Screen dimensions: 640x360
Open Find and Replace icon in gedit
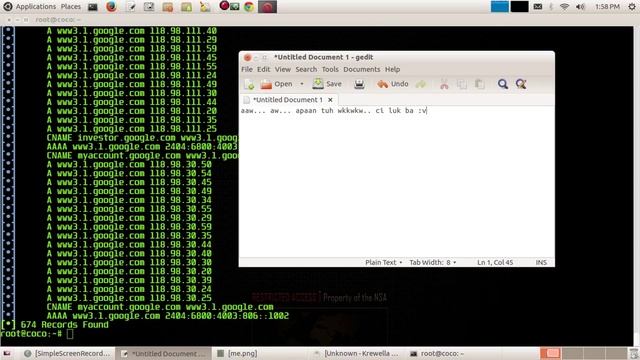coord(521,84)
